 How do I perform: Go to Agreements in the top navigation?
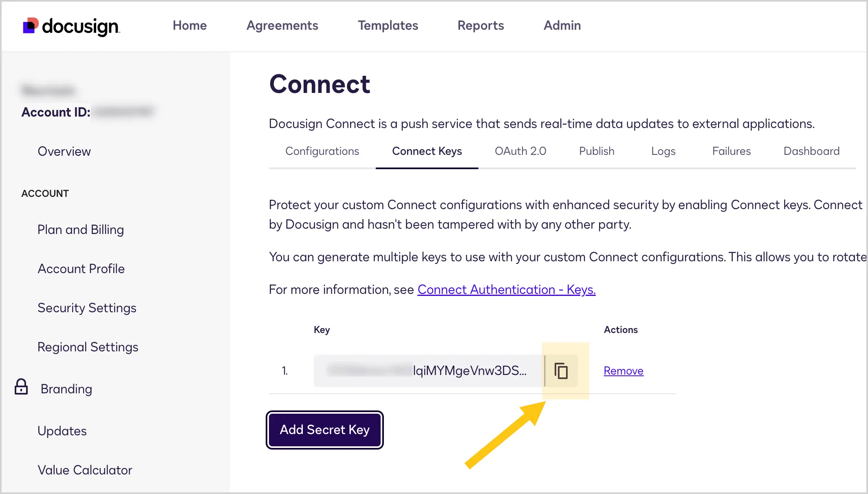point(282,25)
